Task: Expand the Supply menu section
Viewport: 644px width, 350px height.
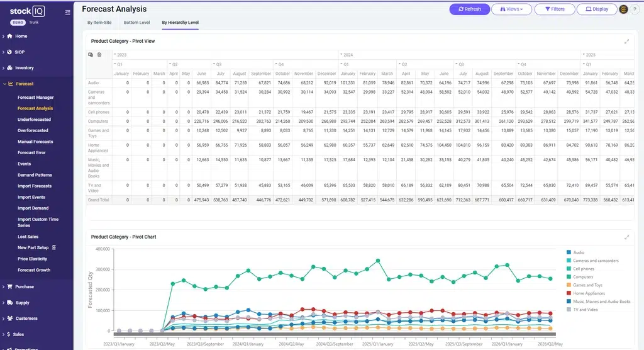Action: point(23,303)
